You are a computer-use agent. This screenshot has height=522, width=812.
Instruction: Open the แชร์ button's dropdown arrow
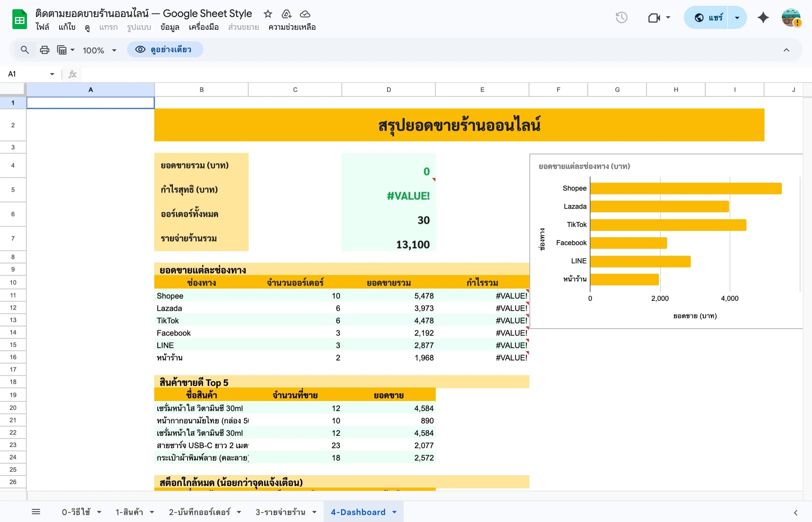click(x=737, y=17)
